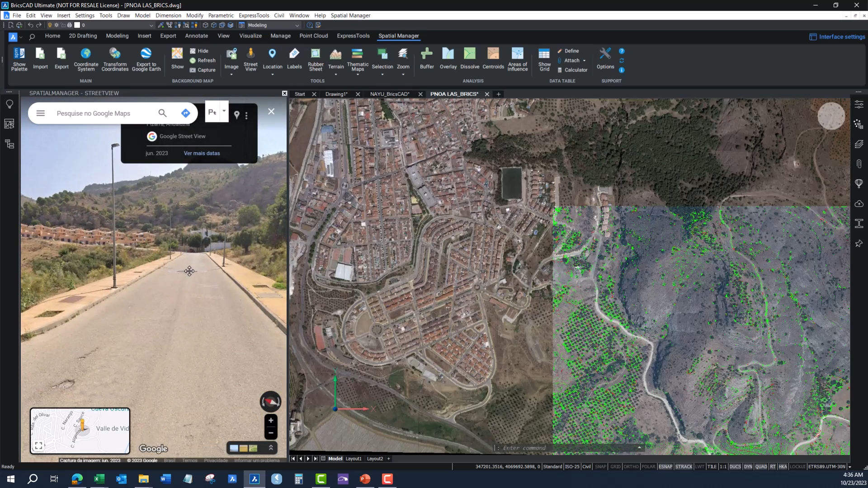Toggle ORTHO mode in the status bar
The width and height of the screenshot is (868, 488).
tap(632, 467)
